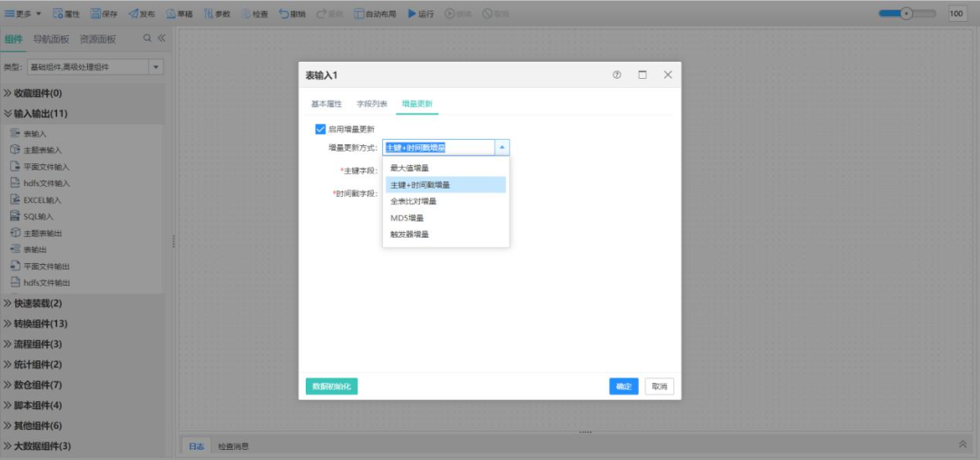Viewport: 980px width, 460px height.
Task: Click the EXCEL输入 component in the list
Action: point(41,200)
